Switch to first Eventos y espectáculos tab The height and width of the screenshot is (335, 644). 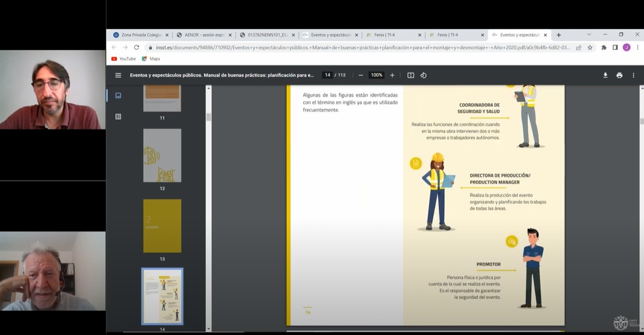[331, 35]
